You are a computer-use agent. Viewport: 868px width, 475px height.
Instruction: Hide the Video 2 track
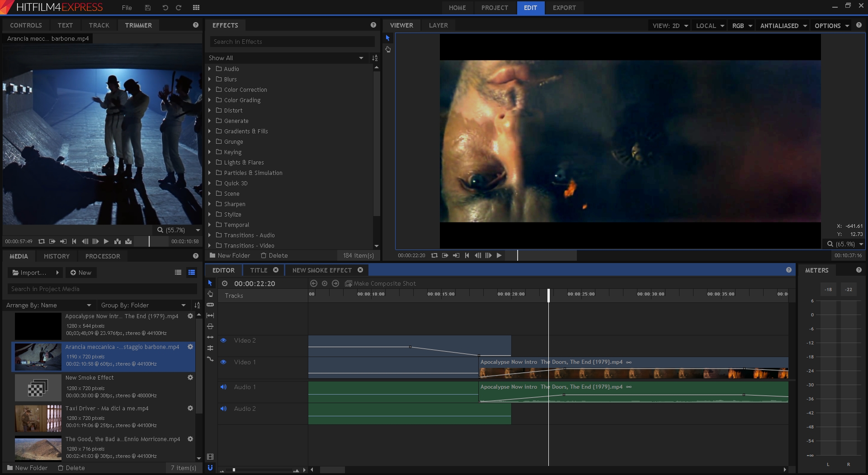click(223, 340)
